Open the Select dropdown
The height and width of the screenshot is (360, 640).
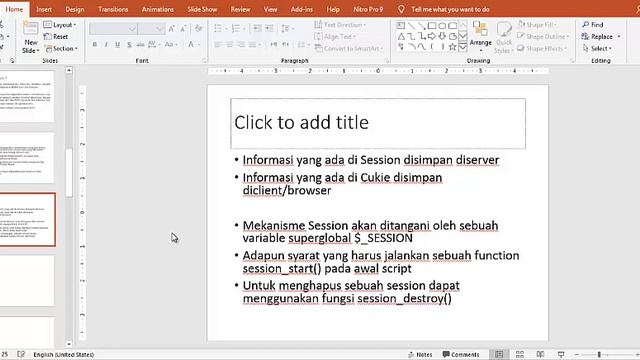coord(597,49)
